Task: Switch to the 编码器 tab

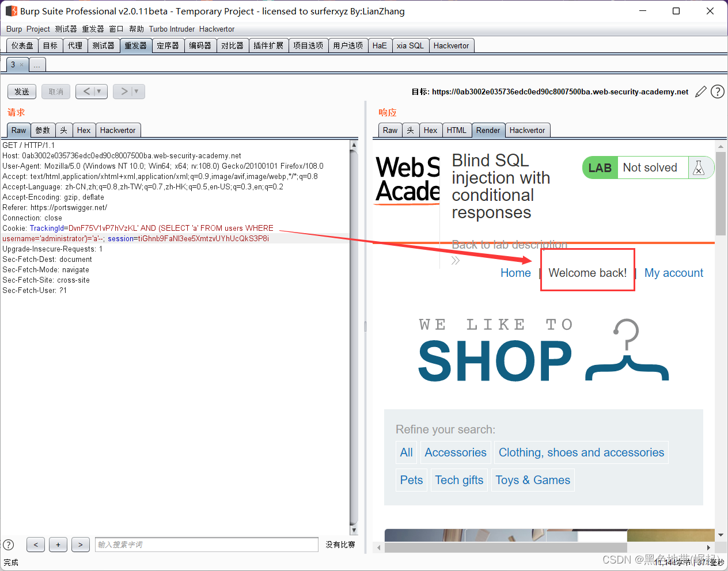Action: coord(200,45)
